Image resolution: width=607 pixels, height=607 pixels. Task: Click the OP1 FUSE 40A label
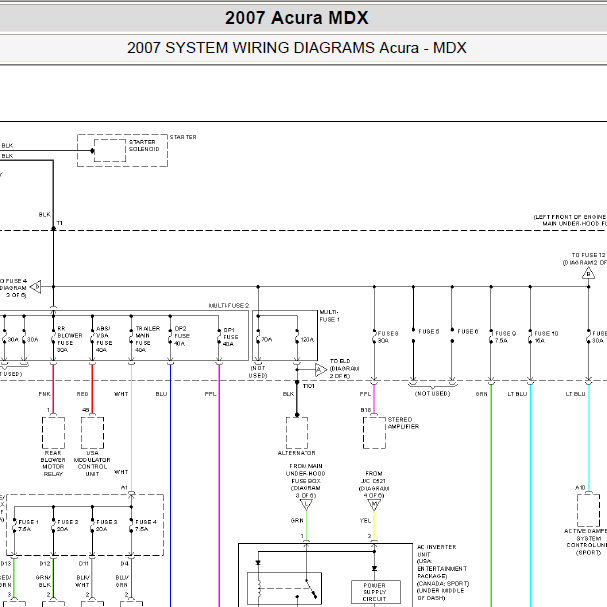point(230,337)
